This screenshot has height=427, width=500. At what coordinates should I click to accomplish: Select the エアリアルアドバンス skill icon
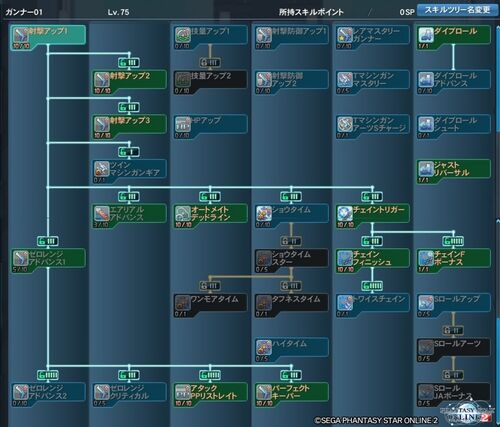pos(102,213)
